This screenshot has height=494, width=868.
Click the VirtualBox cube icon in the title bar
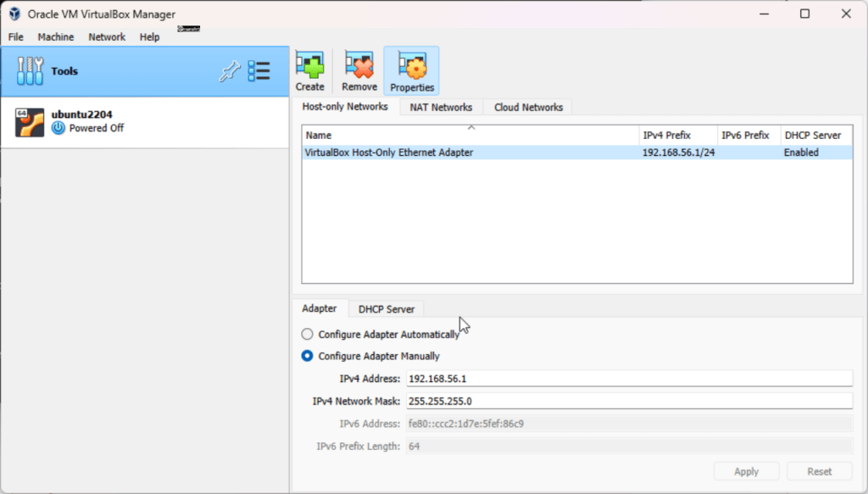14,14
